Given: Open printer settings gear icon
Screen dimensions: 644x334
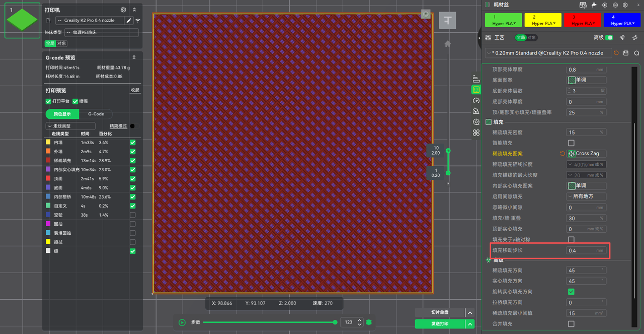Looking at the screenshot, I should (123, 10).
